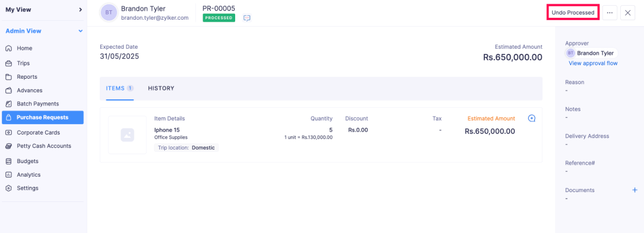Open Petty Cash Accounts

(44, 146)
